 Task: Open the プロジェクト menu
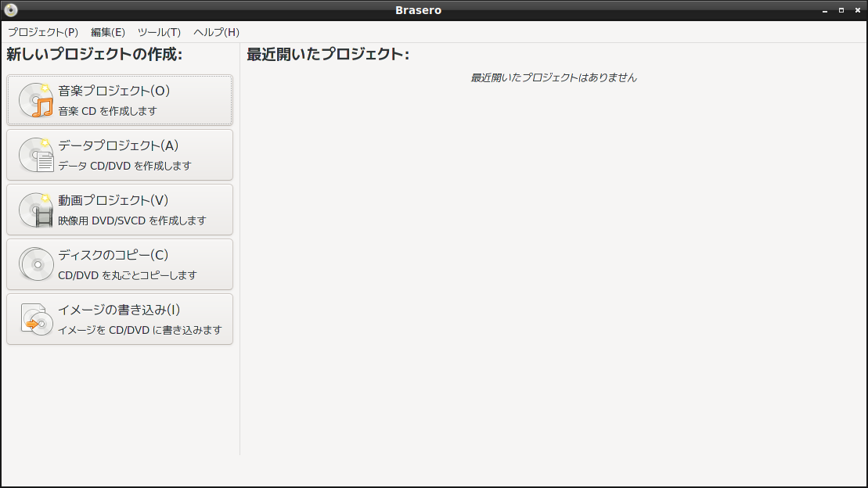point(42,32)
